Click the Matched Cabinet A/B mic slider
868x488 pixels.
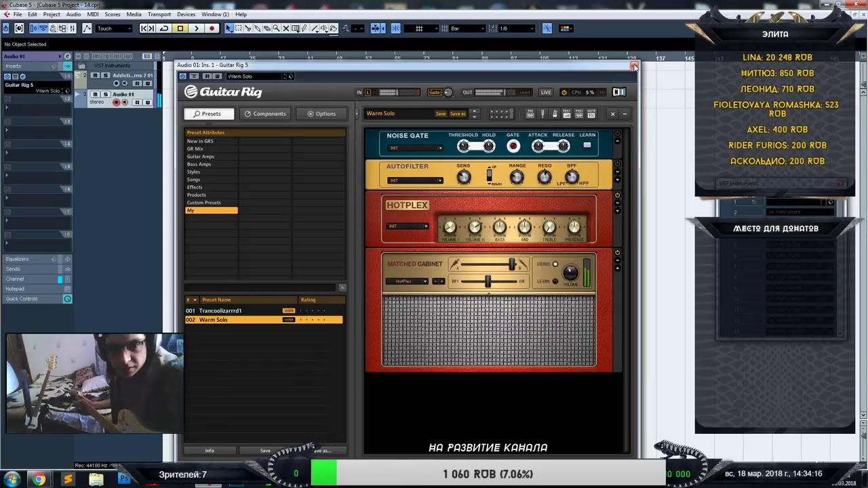488,264
